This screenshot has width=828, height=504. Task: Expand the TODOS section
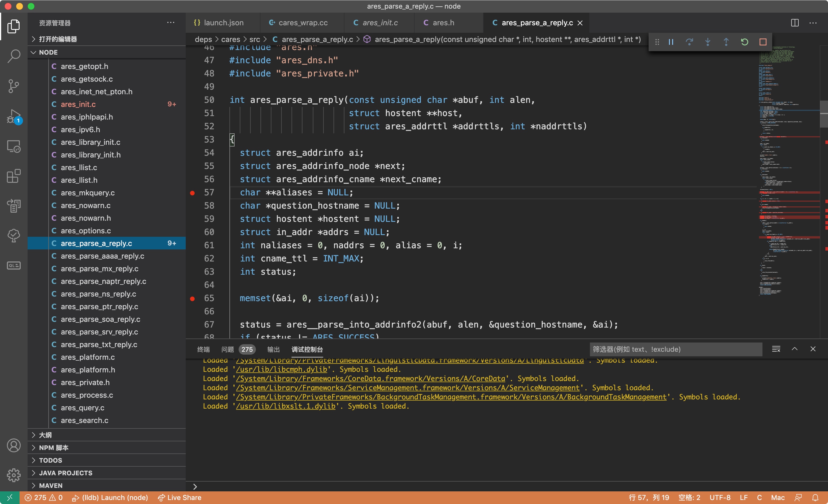107,460
